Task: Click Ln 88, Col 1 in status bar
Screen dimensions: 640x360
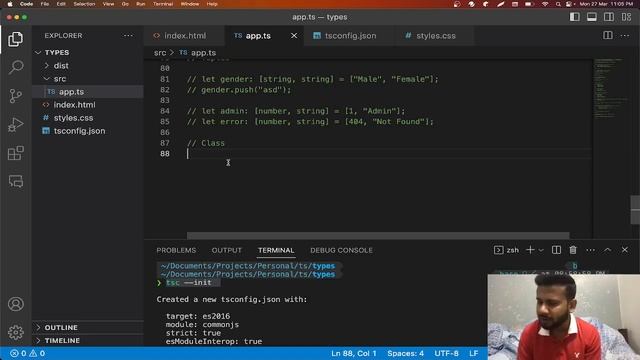Action: click(353, 353)
